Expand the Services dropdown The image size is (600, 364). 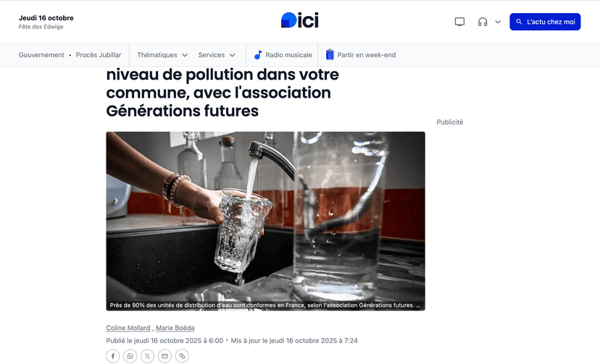(x=217, y=55)
